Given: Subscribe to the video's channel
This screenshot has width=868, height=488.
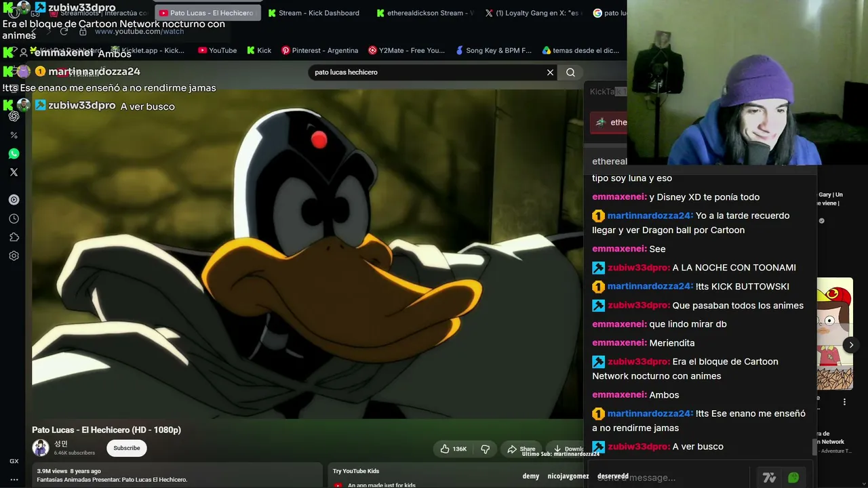Looking at the screenshot, I should tap(127, 448).
